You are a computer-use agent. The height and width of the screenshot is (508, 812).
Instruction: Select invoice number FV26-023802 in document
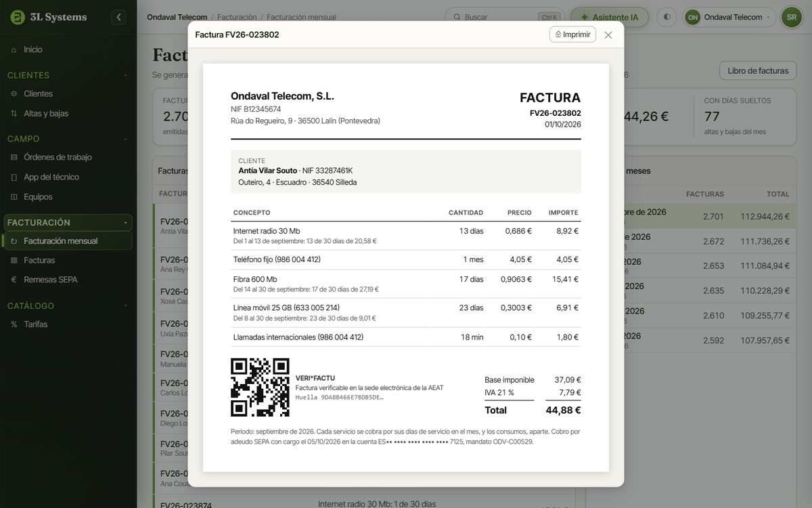(x=555, y=113)
